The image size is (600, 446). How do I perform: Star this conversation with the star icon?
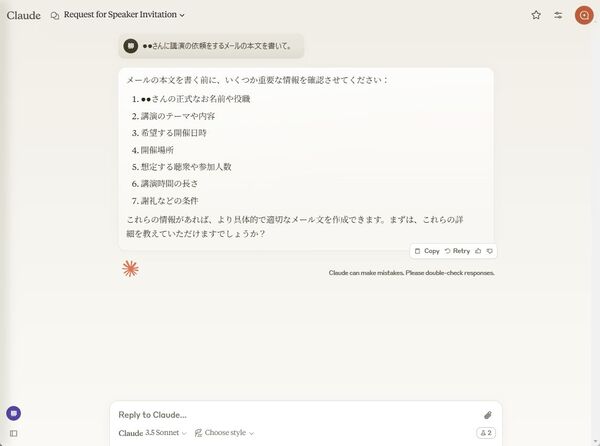pyautogui.click(x=536, y=15)
